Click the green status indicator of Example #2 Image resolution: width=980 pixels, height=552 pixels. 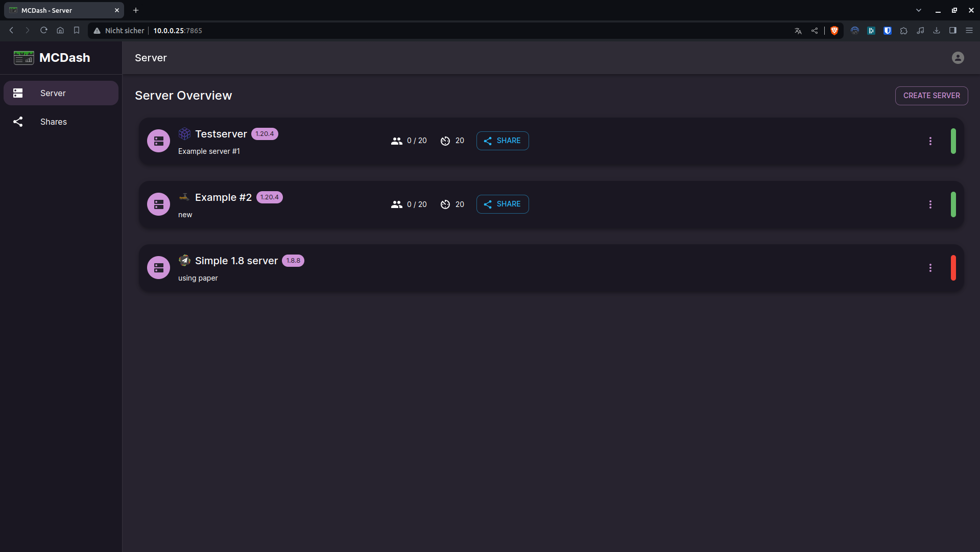point(954,204)
